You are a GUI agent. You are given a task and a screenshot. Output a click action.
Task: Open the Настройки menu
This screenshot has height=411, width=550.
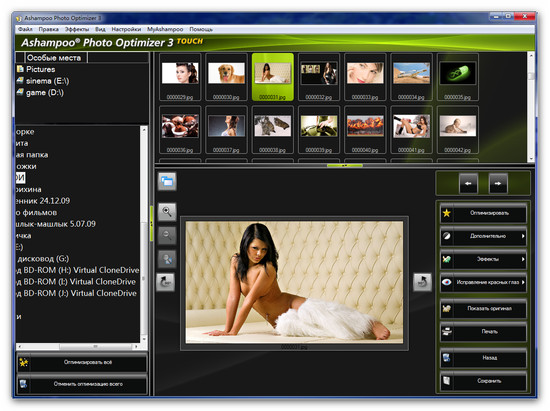126,29
